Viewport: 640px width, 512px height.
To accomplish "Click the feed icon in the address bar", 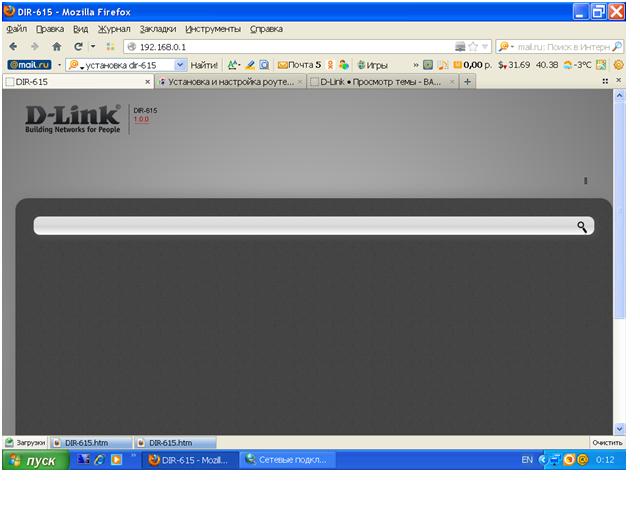I will click(460, 47).
